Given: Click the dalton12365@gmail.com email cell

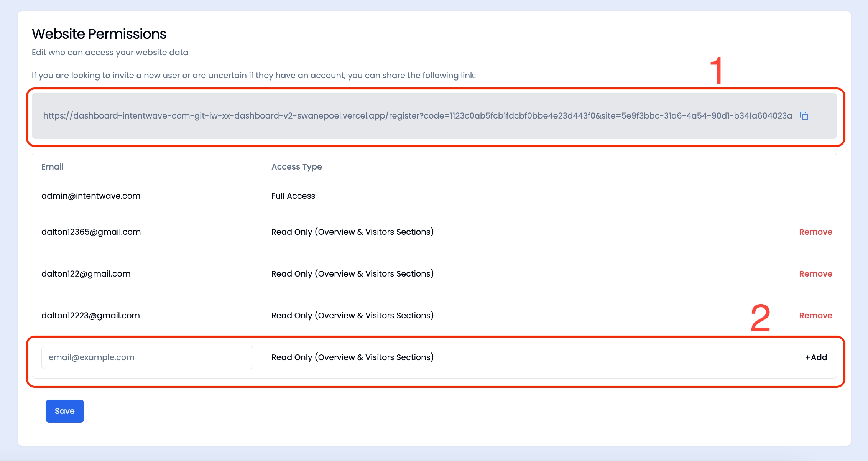Looking at the screenshot, I should [91, 232].
